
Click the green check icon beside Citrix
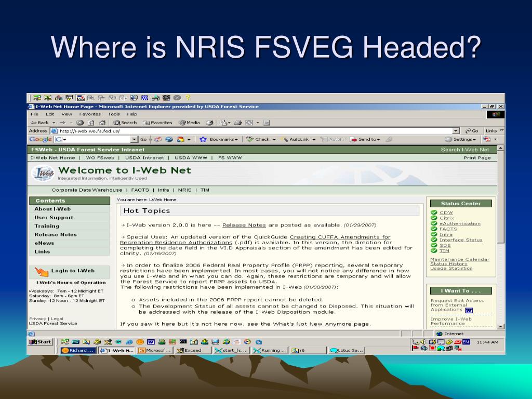pos(434,218)
